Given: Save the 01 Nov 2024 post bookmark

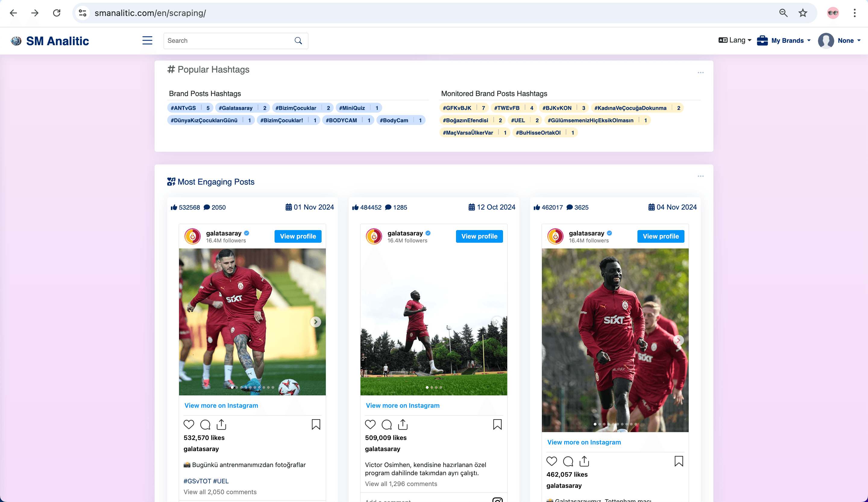Looking at the screenshot, I should click(316, 425).
